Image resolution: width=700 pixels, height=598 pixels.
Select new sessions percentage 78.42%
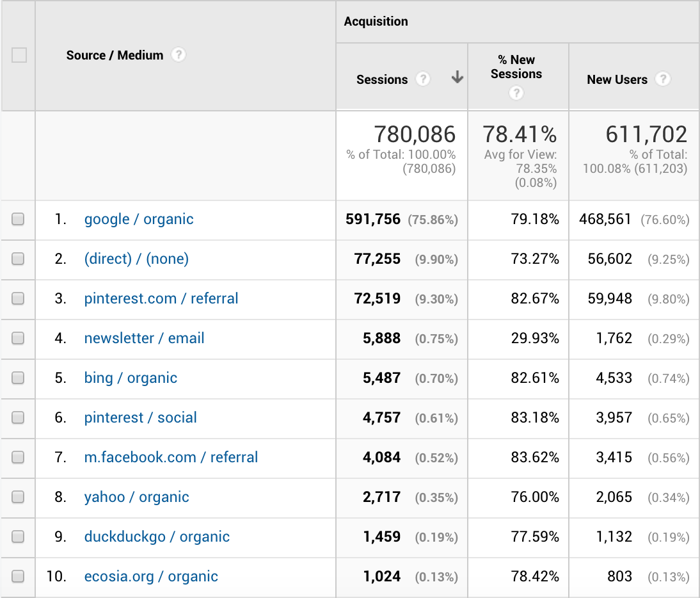click(x=535, y=577)
